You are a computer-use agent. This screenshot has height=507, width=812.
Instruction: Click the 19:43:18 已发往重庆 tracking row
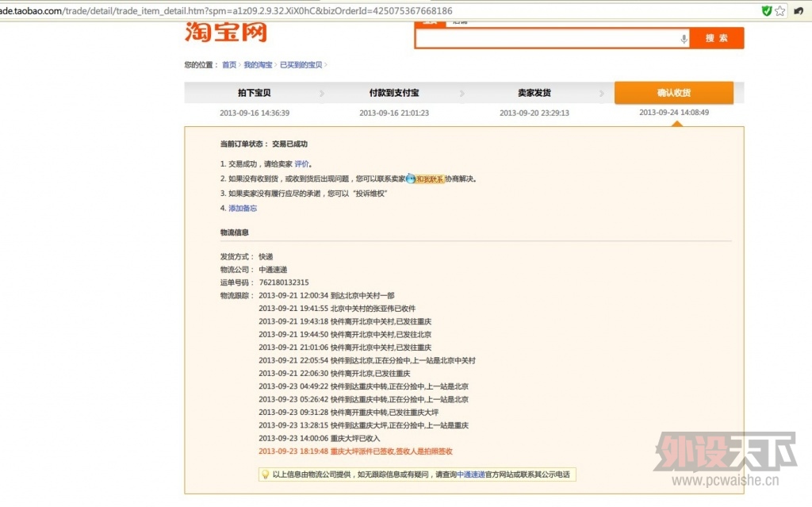pyautogui.click(x=345, y=321)
